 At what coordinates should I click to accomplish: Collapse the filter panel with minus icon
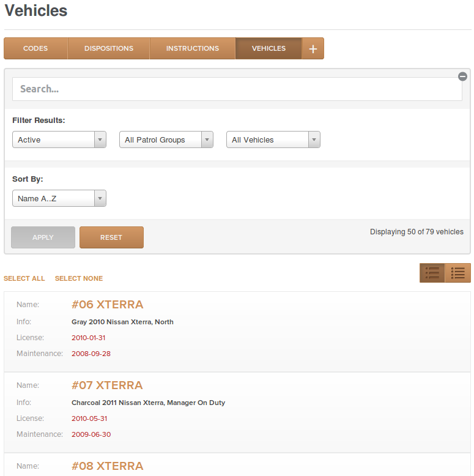pyautogui.click(x=462, y=76)
